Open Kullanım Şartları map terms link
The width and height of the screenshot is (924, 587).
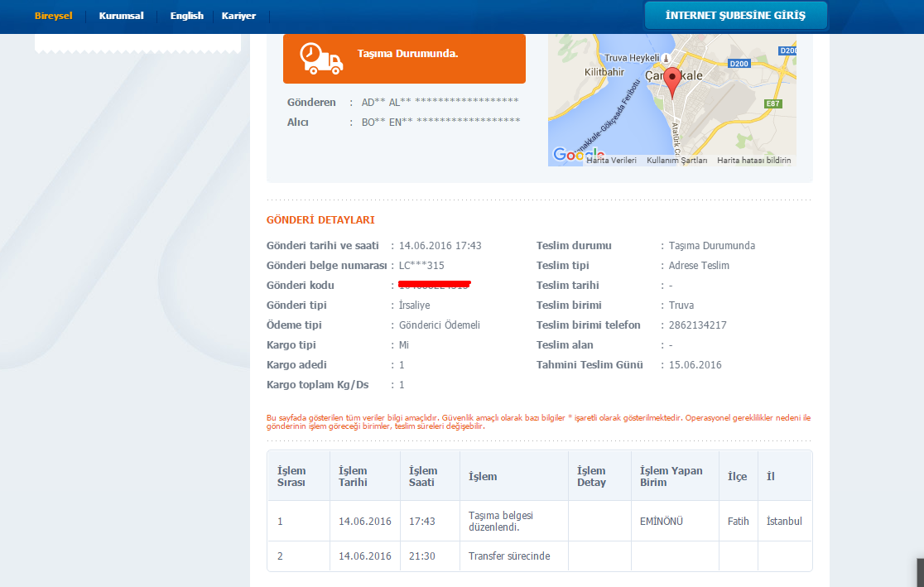pyautogui.click(x=676, y=161)
